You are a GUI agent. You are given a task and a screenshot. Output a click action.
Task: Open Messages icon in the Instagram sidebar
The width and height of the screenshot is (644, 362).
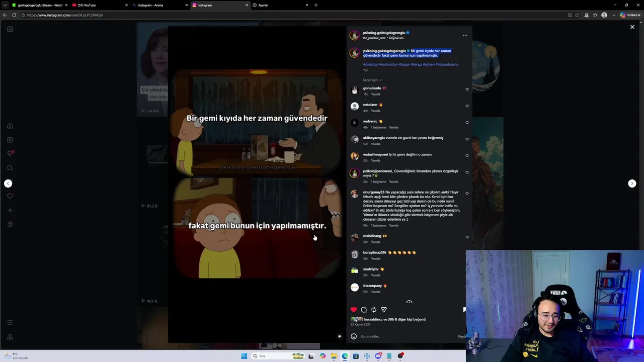[10, 154]
